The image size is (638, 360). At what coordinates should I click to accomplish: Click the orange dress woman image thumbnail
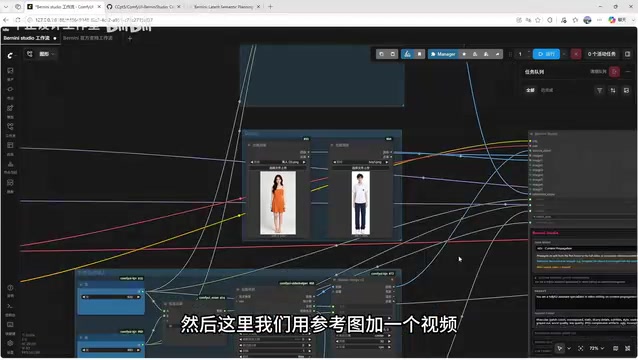[x=278, y=203]
